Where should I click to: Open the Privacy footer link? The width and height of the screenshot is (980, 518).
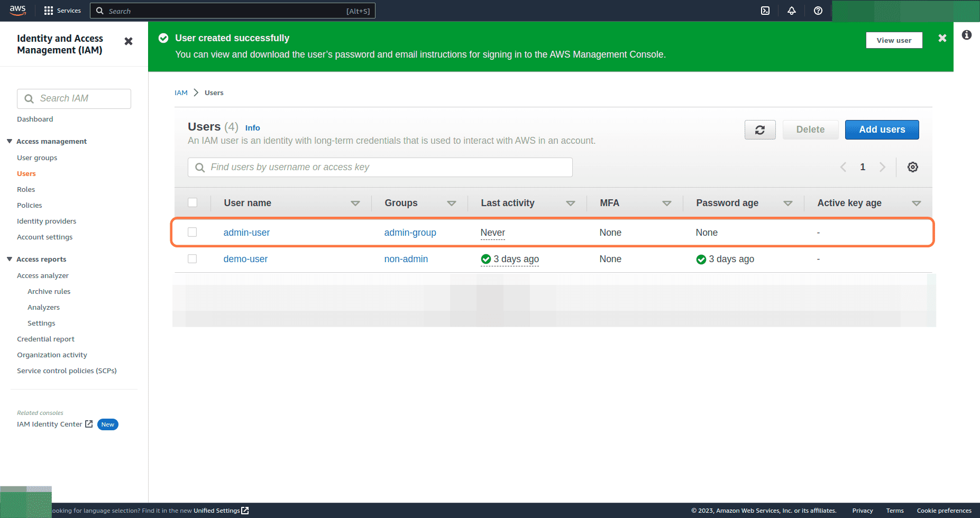tap(863, 511)
